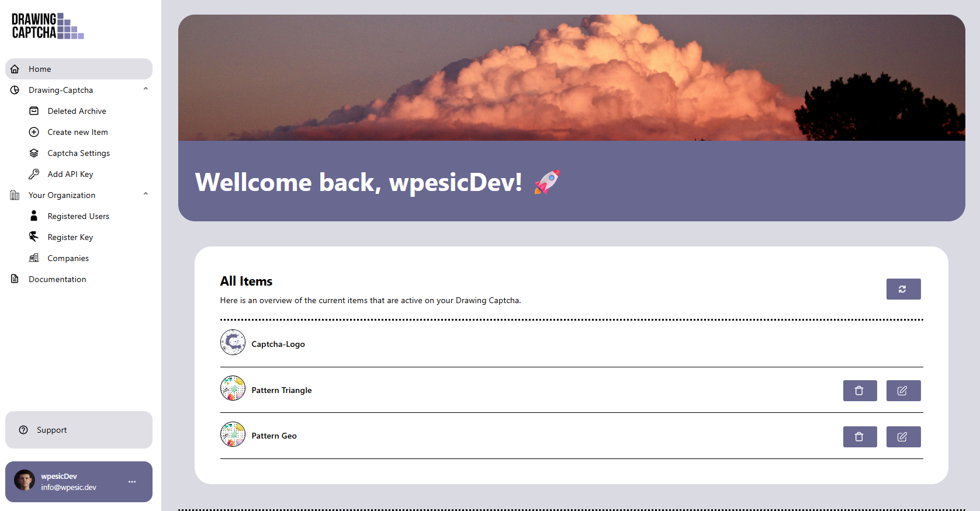
Task: Edit the Pattern Geo item
Action: (x=903, y=437)
